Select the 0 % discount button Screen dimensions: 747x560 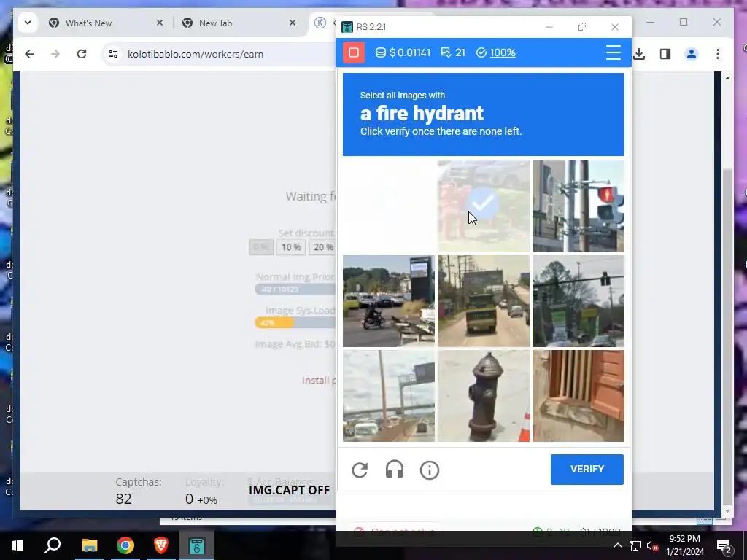click(x=260, y=247)
